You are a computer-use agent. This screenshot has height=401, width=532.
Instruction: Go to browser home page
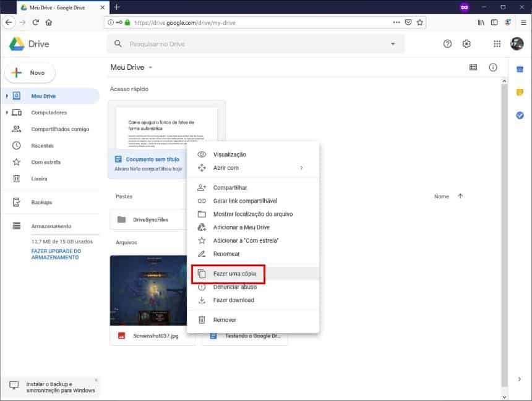[49, 22]
